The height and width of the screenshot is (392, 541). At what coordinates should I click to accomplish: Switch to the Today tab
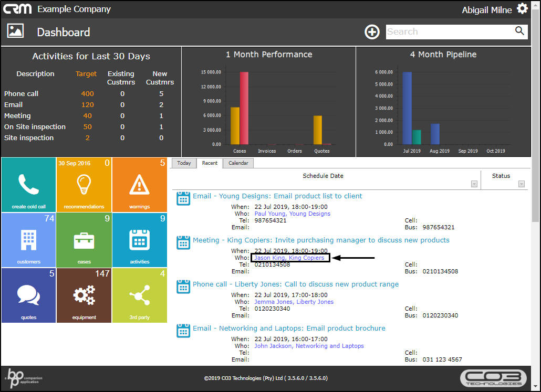click(x=184, y=163)
